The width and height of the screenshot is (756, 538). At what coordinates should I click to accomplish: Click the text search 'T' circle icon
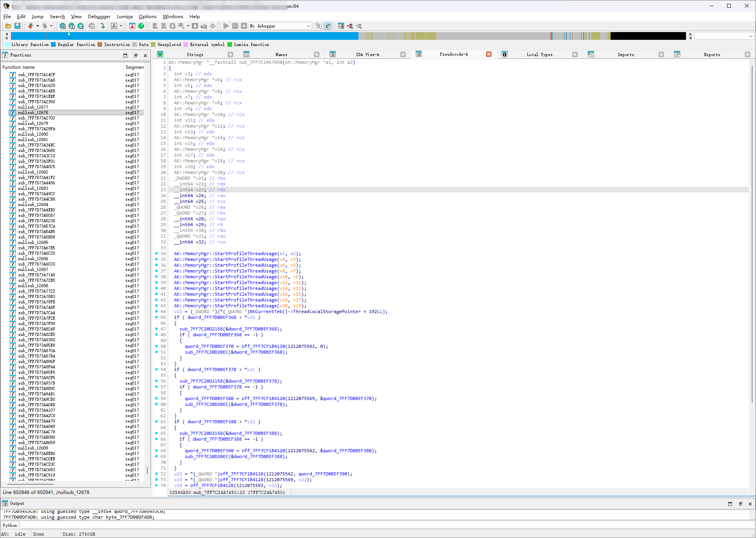click(x=72, y=26)
